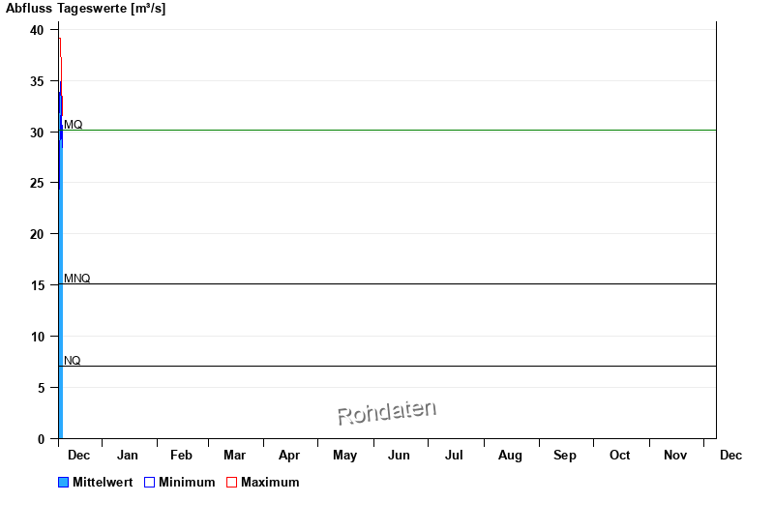Click the MNQ line label

77,279
